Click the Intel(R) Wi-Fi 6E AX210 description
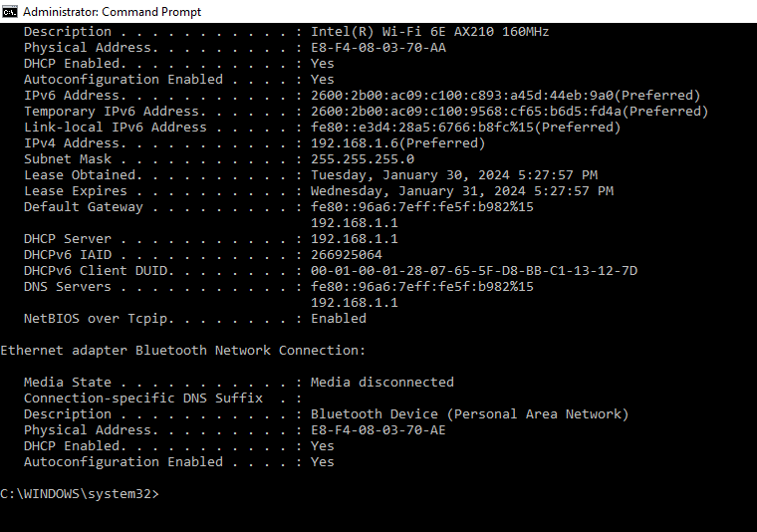The image size is (757, 532). point(429,31)
